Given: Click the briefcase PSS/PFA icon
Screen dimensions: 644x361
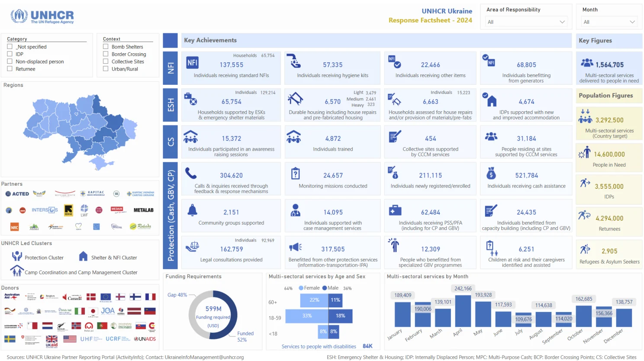Looking at the screenshot, I should coord(395,210).
